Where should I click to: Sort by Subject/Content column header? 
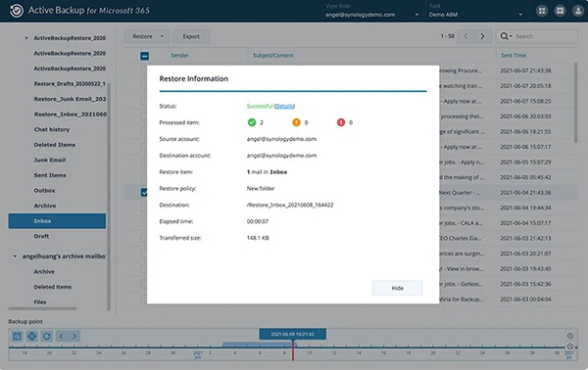[273, 56]
